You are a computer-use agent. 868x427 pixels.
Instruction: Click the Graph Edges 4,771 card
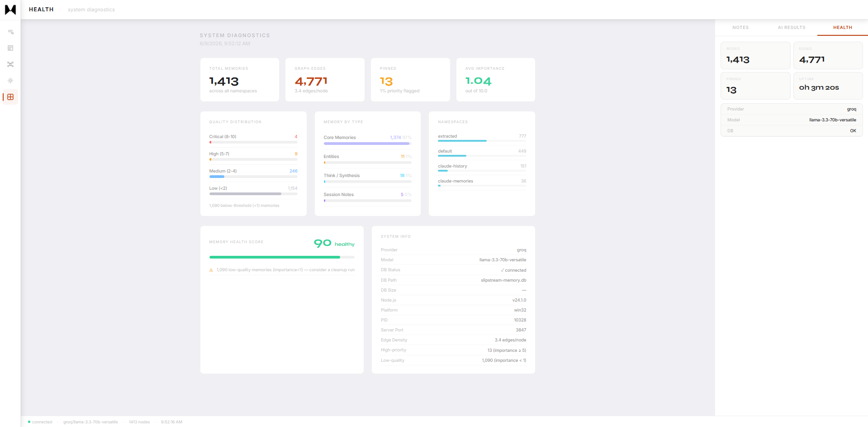(x=325, y=80)
